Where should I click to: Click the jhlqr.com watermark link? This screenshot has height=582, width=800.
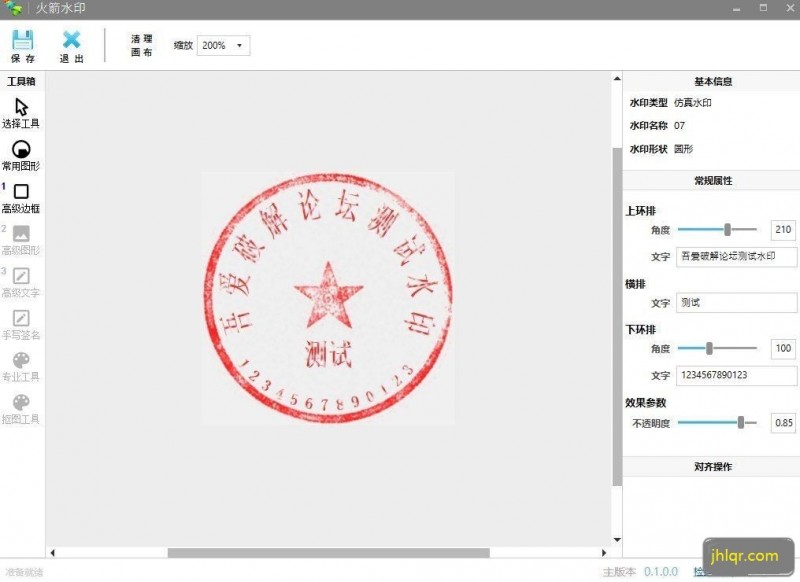[745, 555]
